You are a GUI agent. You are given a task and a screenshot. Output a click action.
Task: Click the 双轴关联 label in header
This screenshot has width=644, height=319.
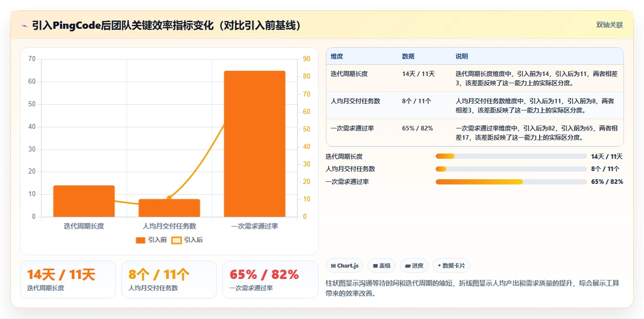click(x=610, y=25)
